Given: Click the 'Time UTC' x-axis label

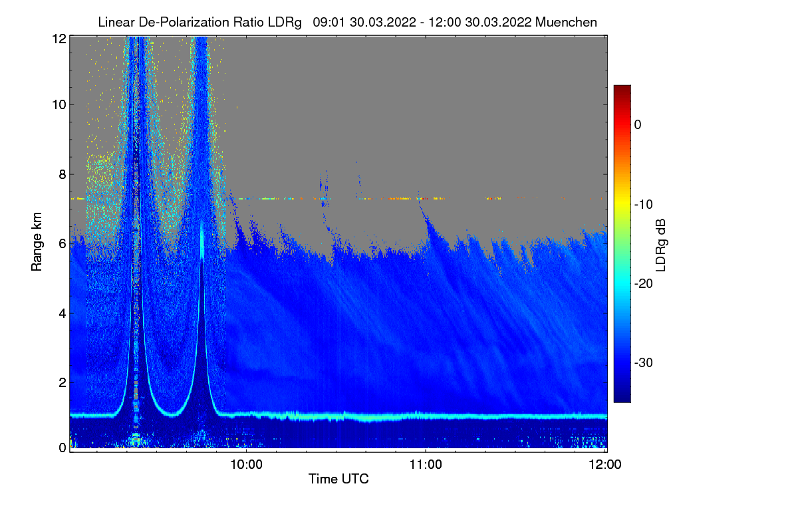Looking at the screenshot, I should [x=338, y=479].
